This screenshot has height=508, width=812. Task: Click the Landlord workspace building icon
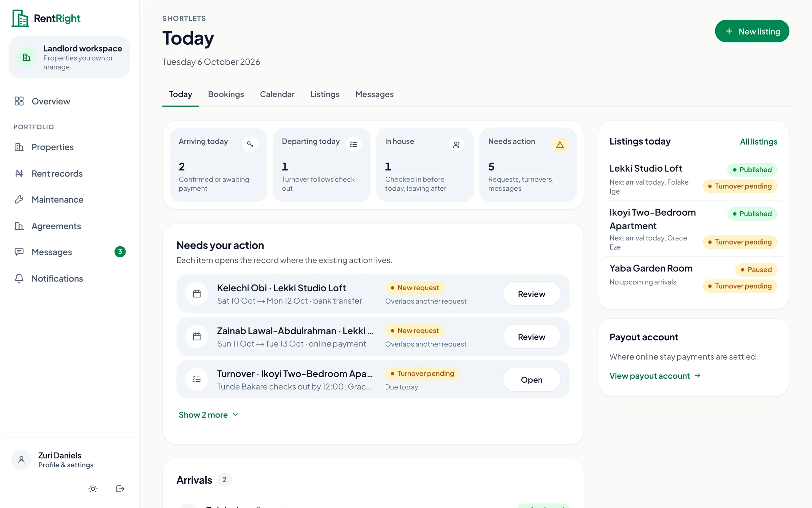click(x=26, y=57)
